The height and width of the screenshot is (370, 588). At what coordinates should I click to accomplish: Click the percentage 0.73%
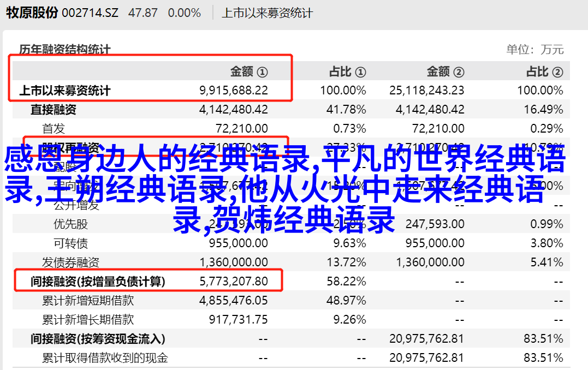pyautogui.click(x=349, y=129)
